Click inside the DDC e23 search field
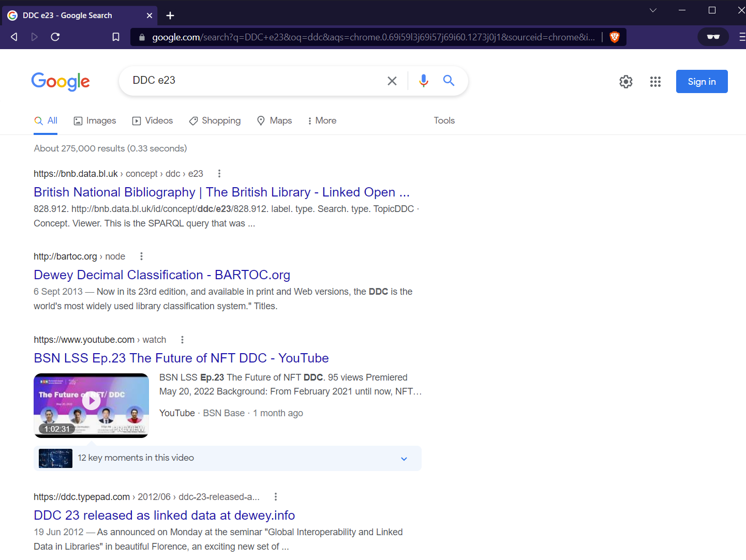The width and height of the screenshot is (746, 560). tap(253, 81)
